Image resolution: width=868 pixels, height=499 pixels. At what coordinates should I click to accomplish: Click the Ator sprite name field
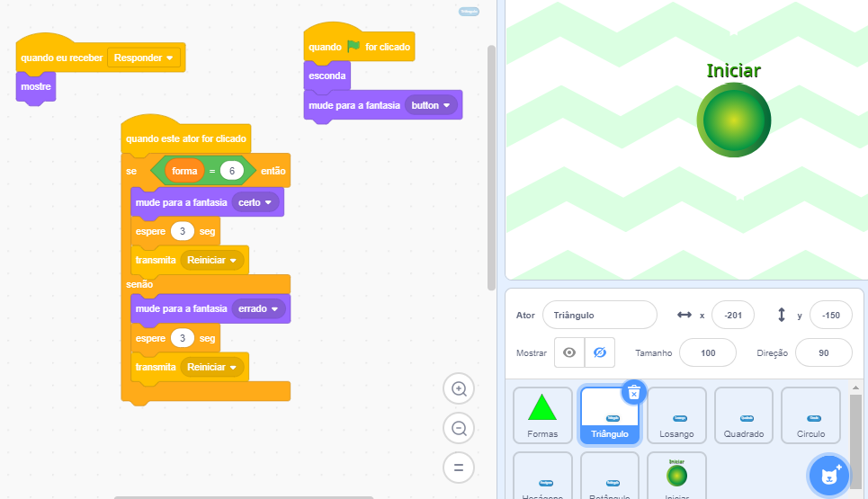point(599,315)
